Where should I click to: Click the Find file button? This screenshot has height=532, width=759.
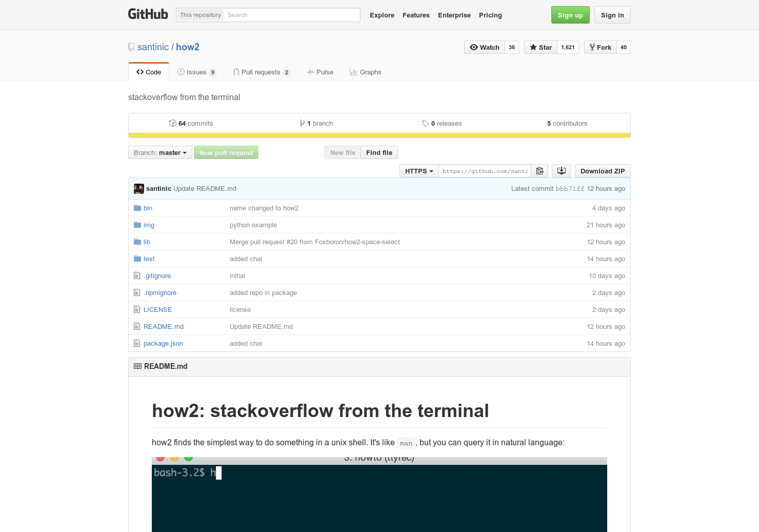379,152
